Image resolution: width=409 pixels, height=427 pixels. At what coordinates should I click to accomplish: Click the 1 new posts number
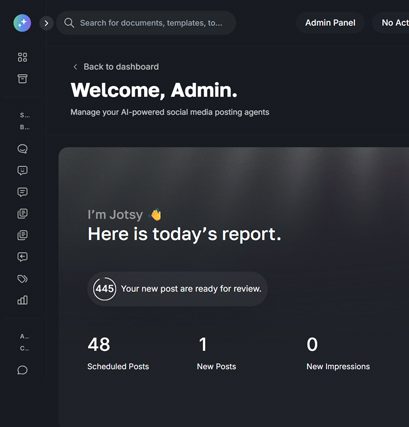(x=203, y=344)
